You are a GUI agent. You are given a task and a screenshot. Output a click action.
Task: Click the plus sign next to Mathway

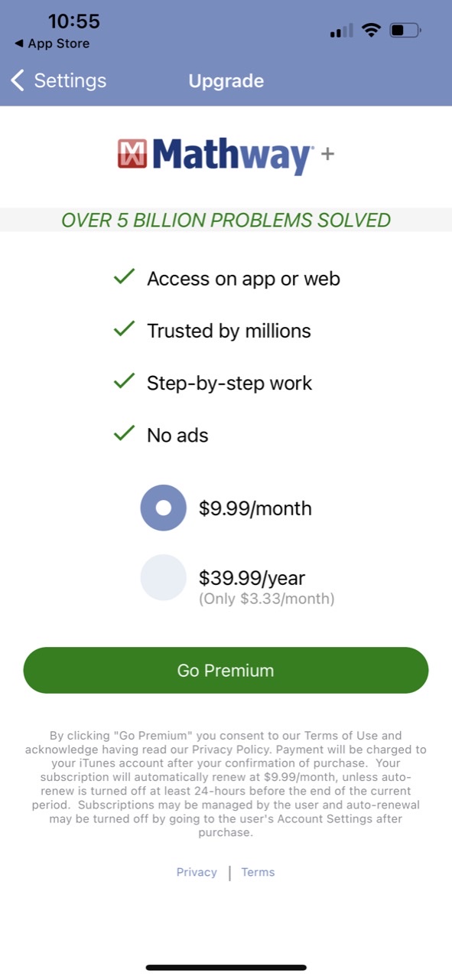(329, 154)
